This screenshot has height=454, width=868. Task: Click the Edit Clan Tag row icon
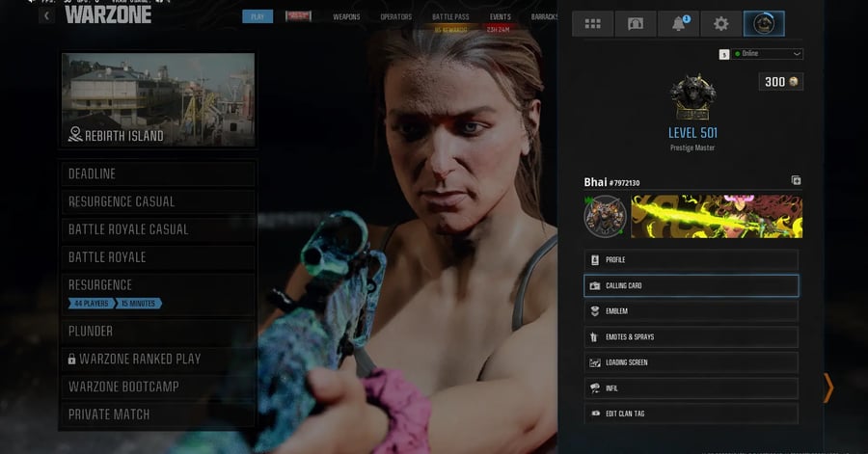pos(595,414)
